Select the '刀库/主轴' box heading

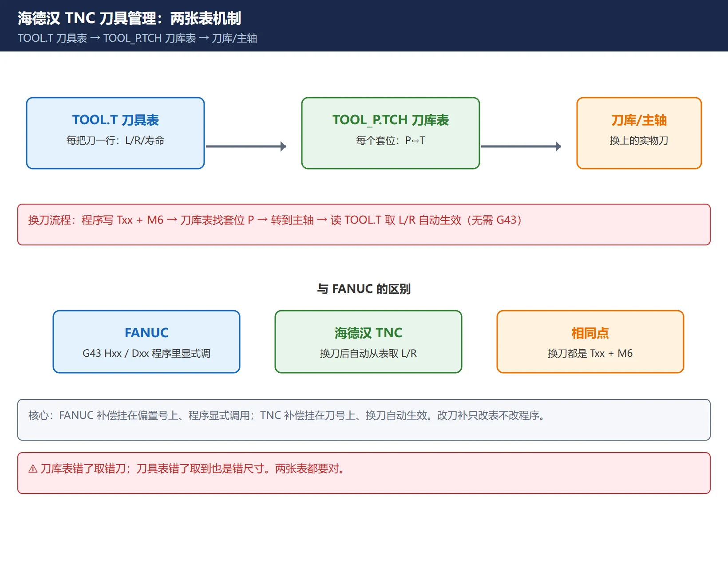tap(639, 120)
